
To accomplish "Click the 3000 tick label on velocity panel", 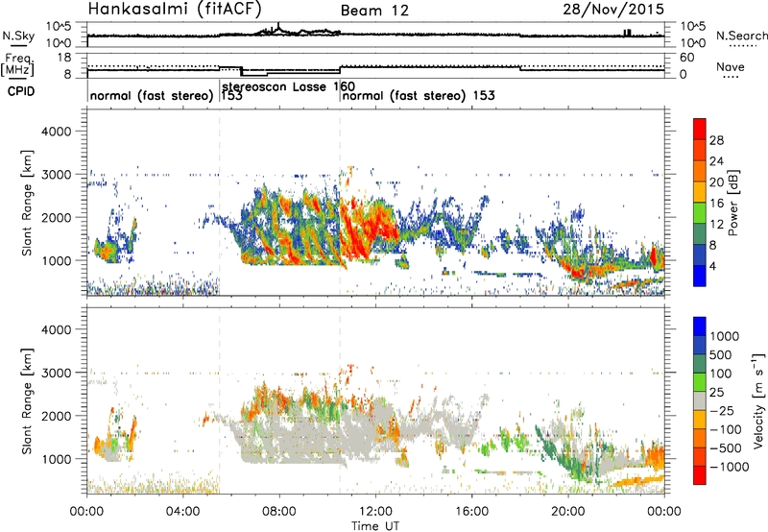I will click(56, 373).
